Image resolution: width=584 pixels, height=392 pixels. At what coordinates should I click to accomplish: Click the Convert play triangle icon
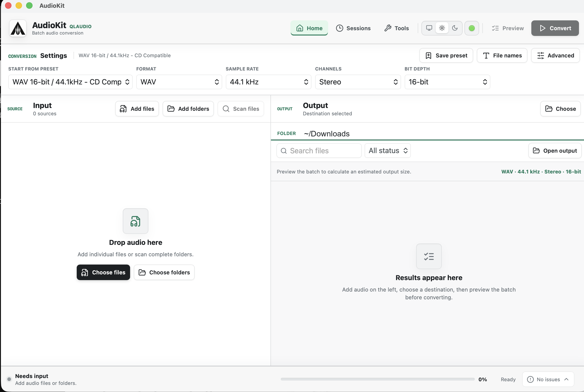[x=543, y=28]
